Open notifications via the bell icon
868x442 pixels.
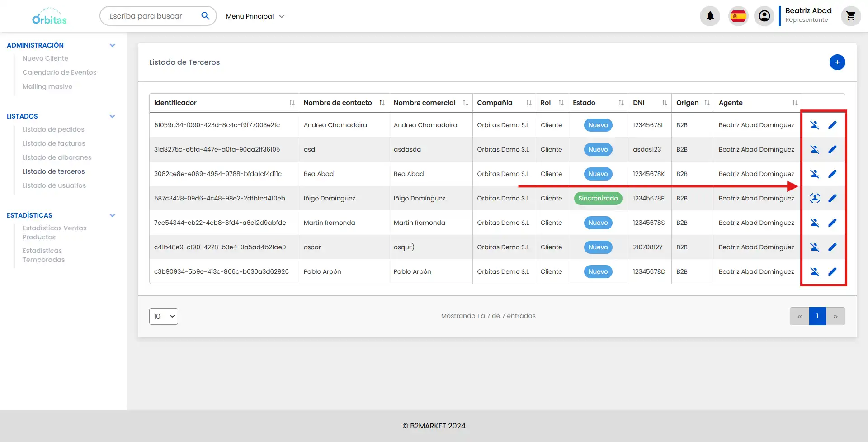pyautogui.click(x=709, y=16)
